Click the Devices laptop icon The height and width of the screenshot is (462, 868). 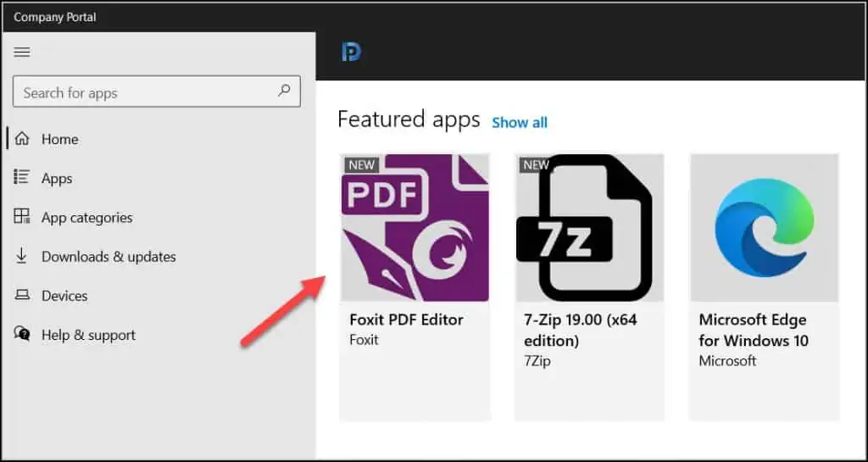[21, 296]
